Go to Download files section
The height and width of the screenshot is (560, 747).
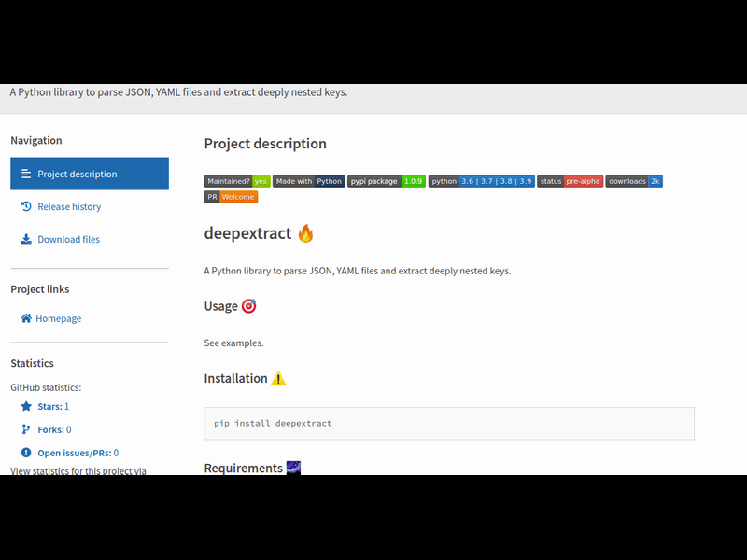click(x=68, y=240)
